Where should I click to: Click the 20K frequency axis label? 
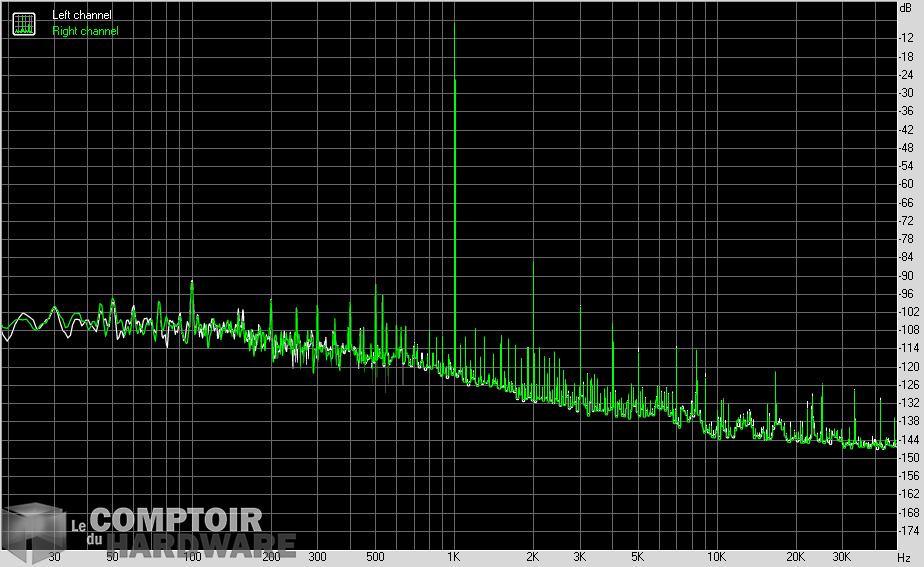[x=795, y=556]
